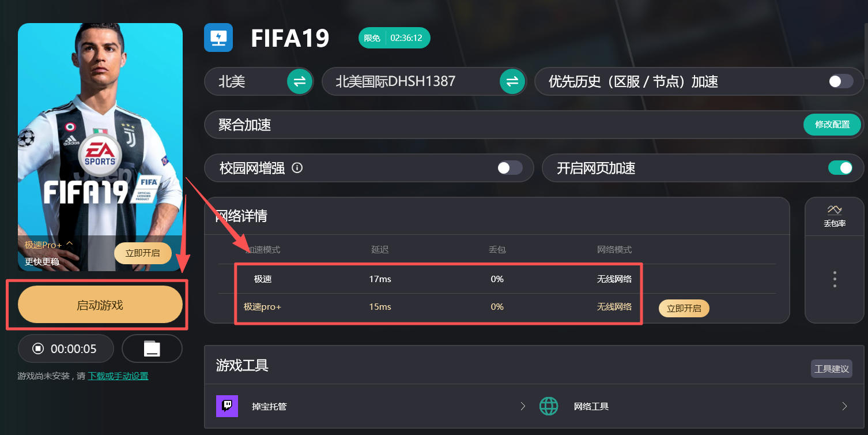Turn on the 校园网增强 switch

510,168
